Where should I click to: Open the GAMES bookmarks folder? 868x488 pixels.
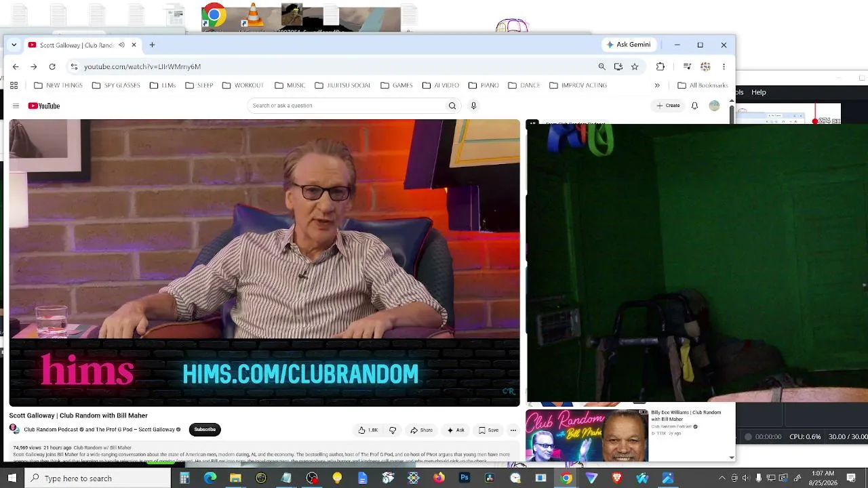click(397, 85)
